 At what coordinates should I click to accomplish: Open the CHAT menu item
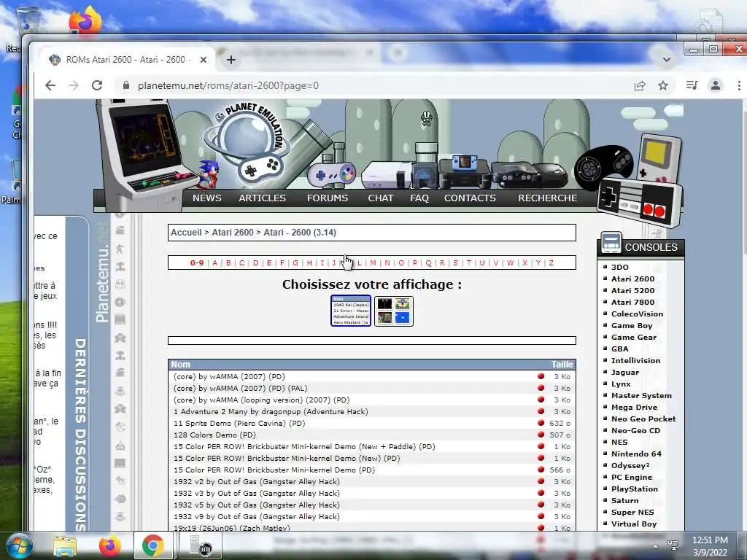click(381, 198)
